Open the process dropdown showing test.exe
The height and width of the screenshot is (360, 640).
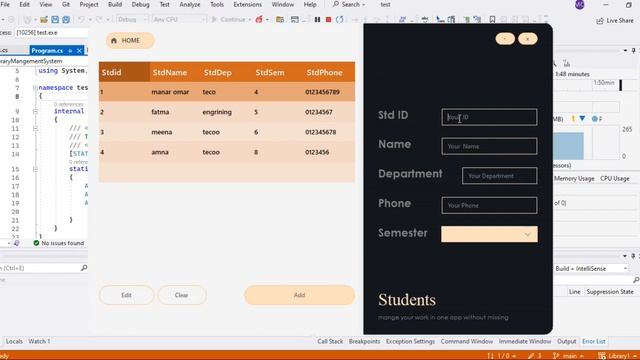pos(51,33)
